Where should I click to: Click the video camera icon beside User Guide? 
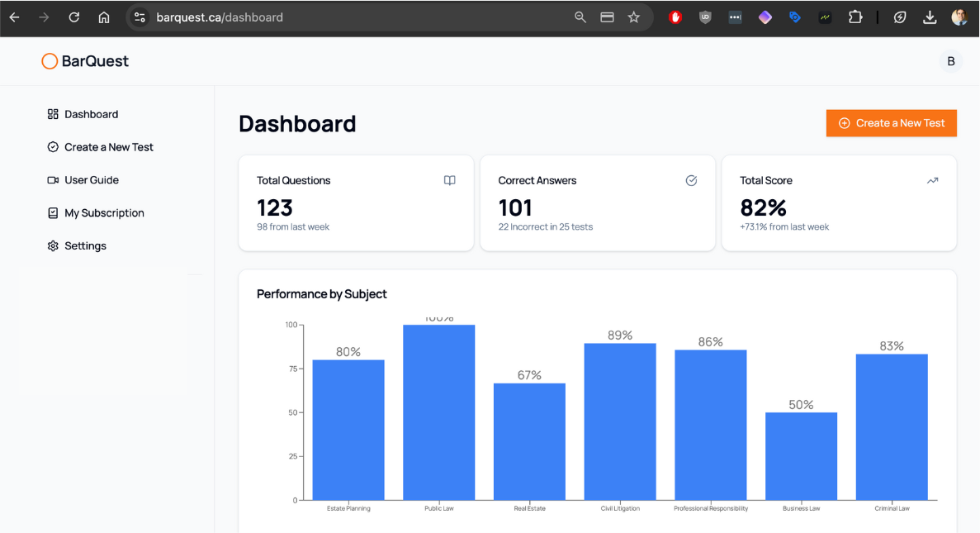[53, 180]
